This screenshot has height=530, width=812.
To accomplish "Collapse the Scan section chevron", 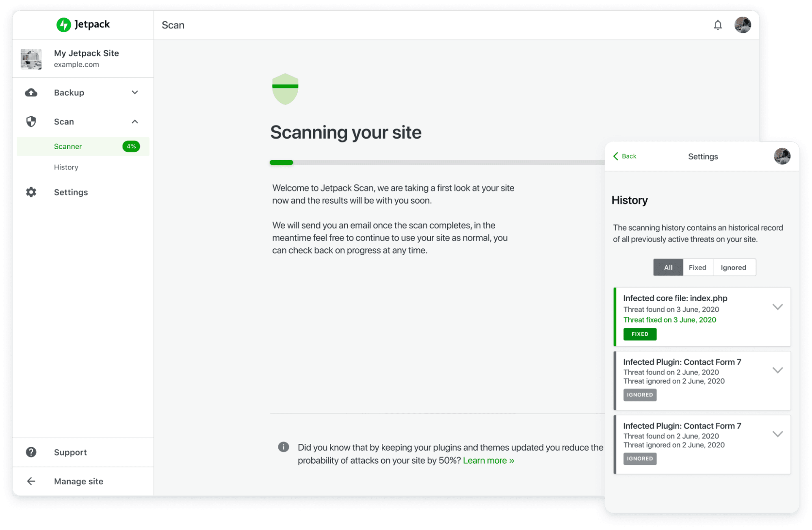I will 135,122.
